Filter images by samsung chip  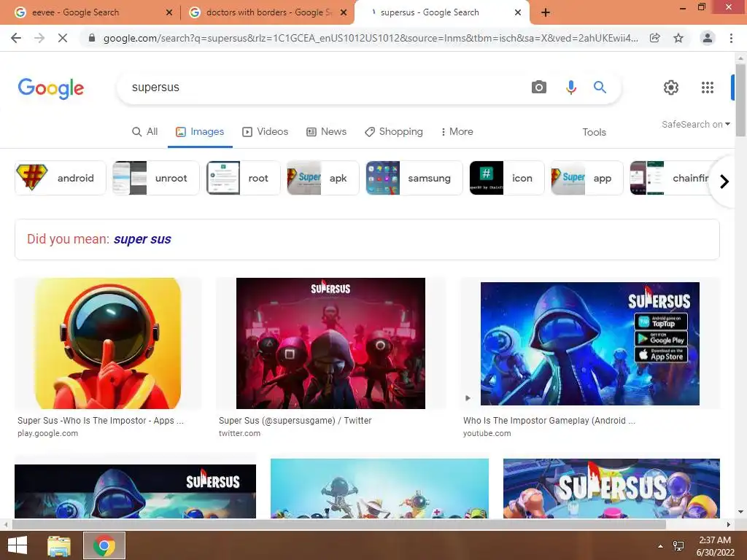(x=414, y=178)
